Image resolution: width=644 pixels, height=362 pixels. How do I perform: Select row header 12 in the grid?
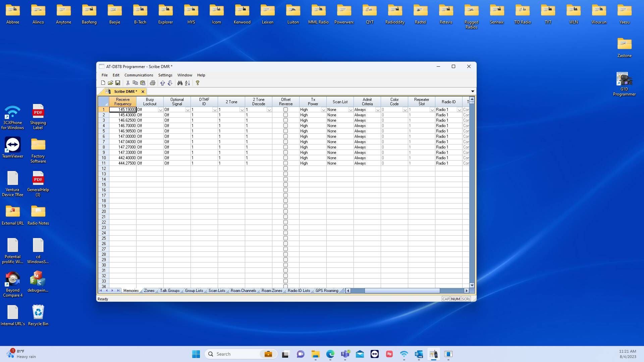pyautogui.click(x=104, y=169)
